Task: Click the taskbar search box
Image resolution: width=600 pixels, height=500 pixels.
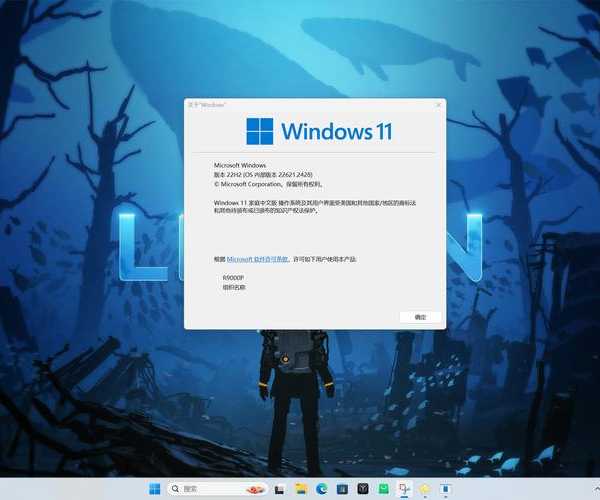Action: (x=217, y=489)
